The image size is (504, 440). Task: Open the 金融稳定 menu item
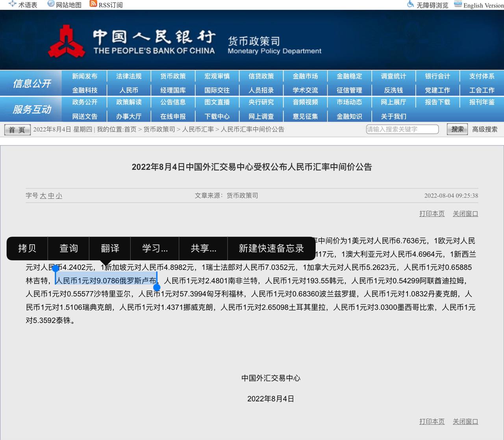[349, 76]
